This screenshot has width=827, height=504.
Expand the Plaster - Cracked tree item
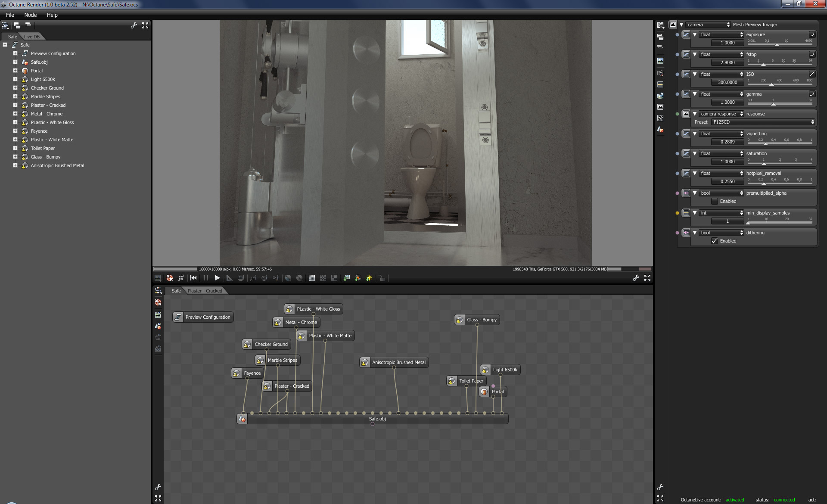(15, 105)
